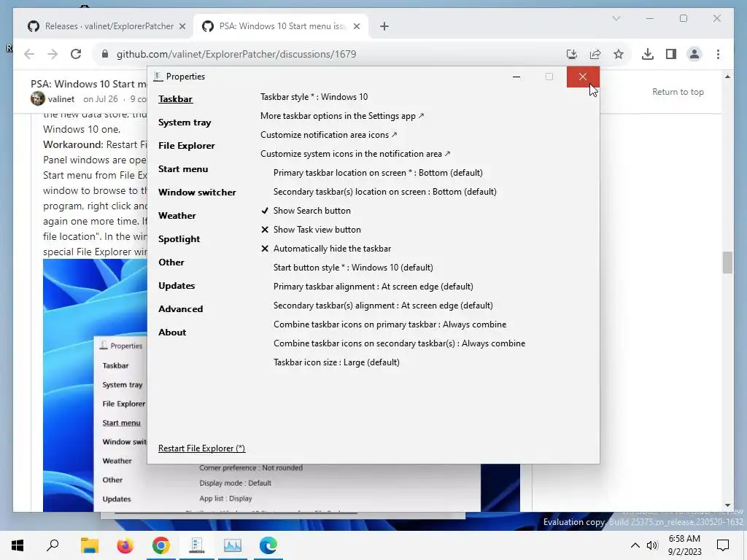Toggle Automatically hide the taskbar
This screenshot has width=747, height=560.
[x=332, y=249]
